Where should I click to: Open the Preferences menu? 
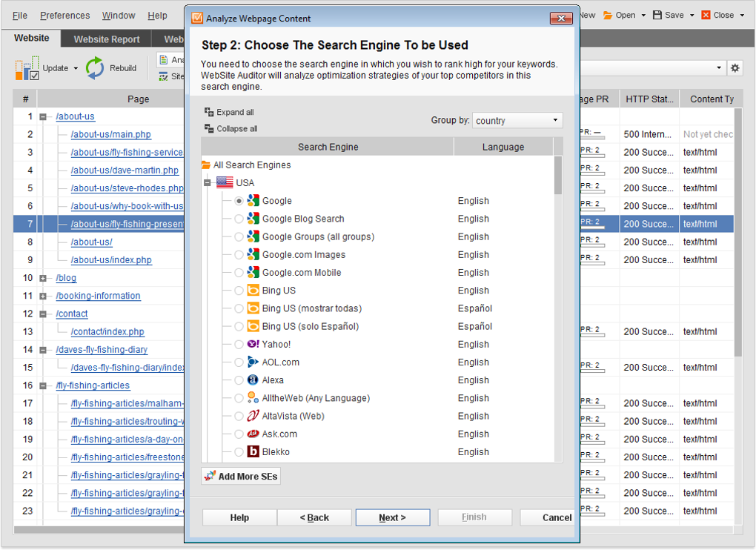(65, 16)
